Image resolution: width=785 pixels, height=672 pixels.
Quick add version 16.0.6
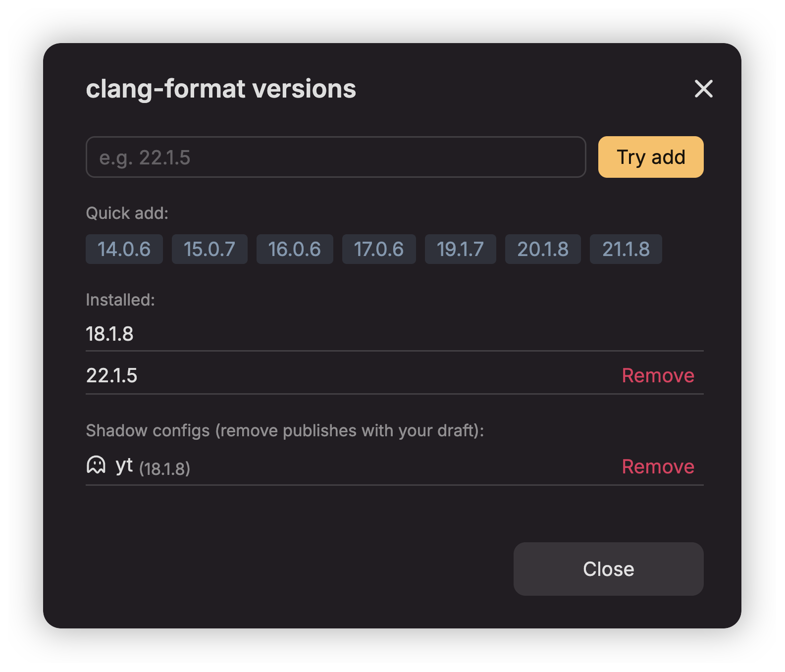[295, 249]
